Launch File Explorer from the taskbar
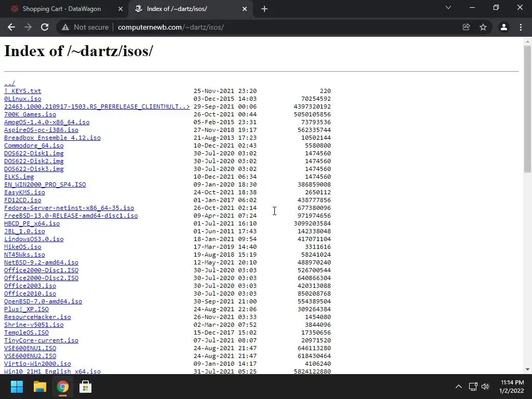The width and height of the screenshot is (532, 399). (39, 387)
